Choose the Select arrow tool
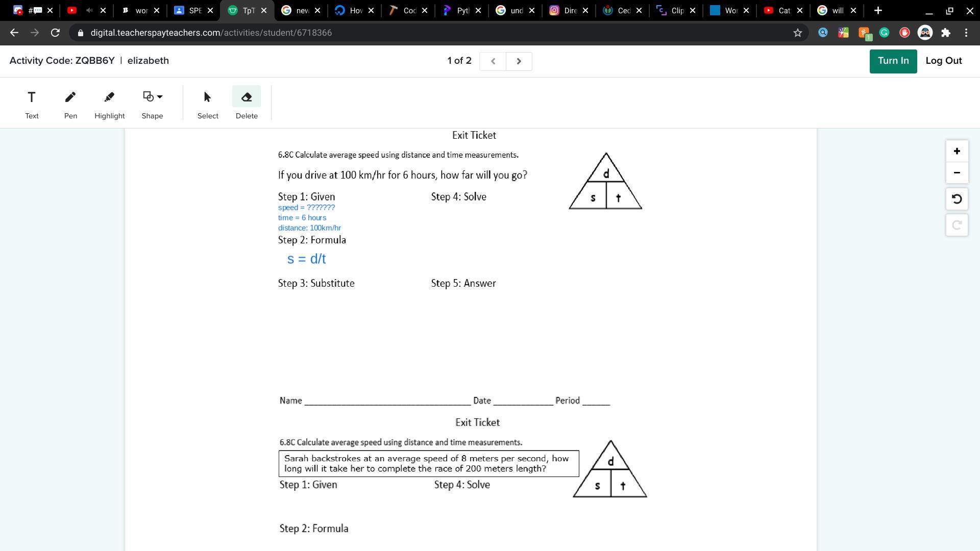This screenshot has height=551, width=980. [x=208, y=104]
